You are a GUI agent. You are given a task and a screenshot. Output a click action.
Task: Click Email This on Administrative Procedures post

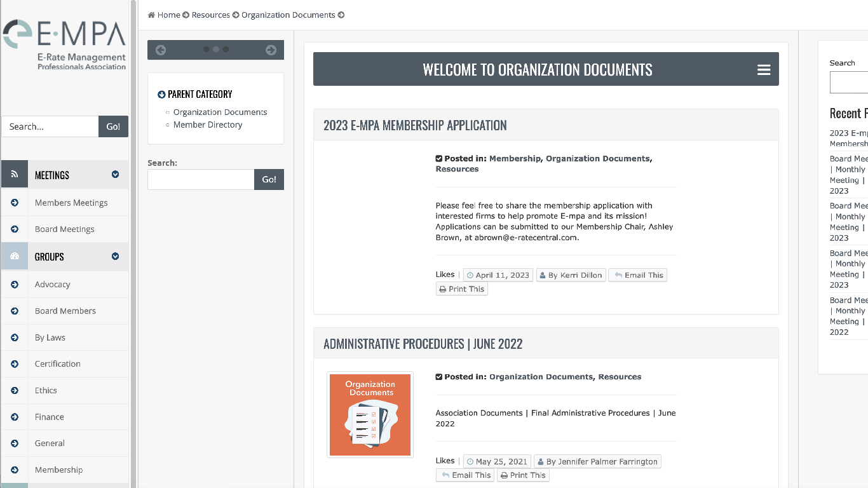coord(465,475)
